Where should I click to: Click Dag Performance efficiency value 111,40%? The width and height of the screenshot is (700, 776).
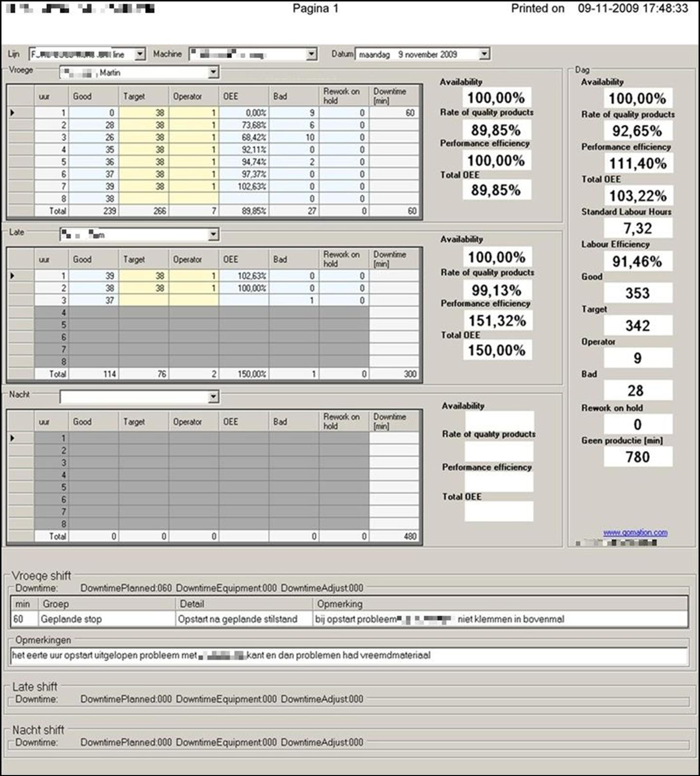pos(638,163)
